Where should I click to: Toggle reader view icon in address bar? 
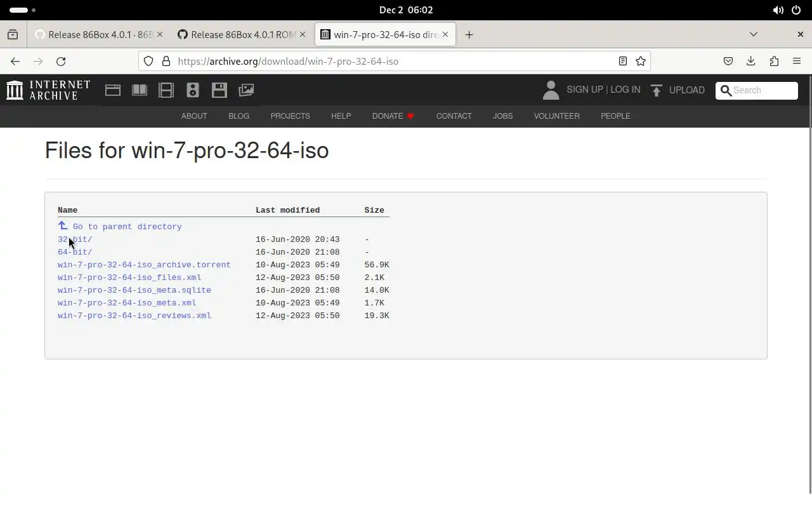click(x=623, y=61)
